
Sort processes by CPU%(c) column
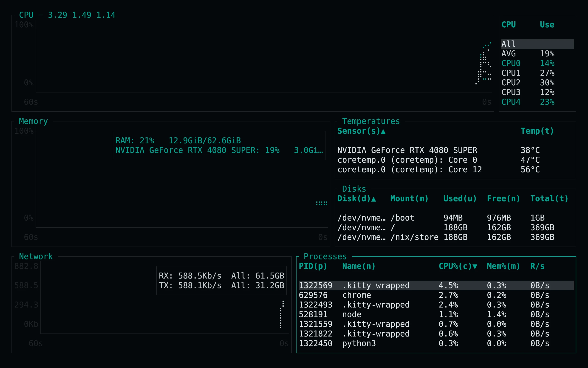458,266
